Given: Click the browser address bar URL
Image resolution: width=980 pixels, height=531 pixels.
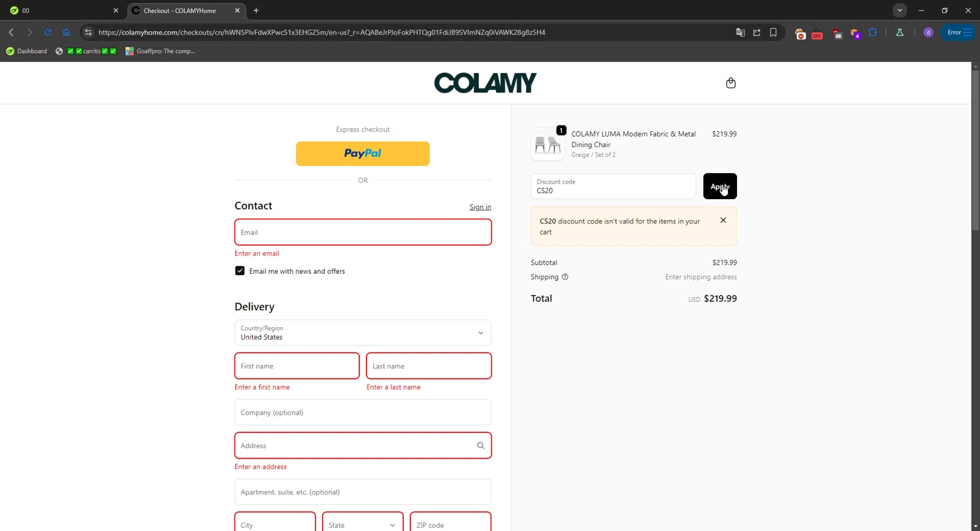Looking at the screenshot, I should coord(321,32).
